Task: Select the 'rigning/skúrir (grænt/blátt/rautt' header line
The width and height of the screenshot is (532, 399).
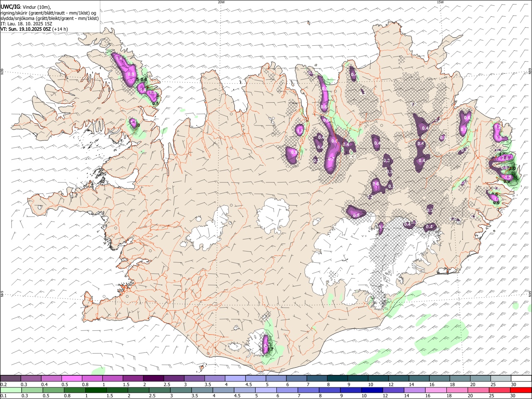Action: click(x=48, y=13)
